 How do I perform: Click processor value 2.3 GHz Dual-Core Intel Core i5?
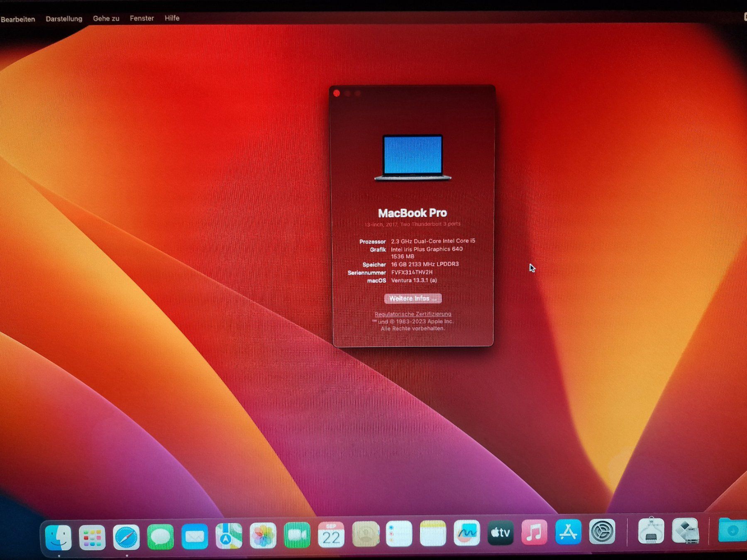pyautogui.click(x=433, y=241)
